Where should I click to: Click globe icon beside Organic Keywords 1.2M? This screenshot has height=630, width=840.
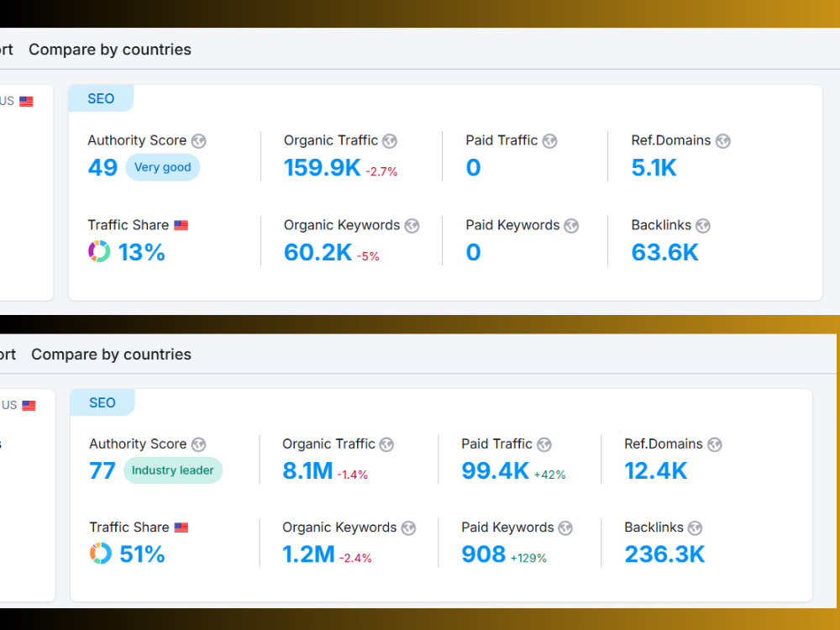click(x=408, y=528)
